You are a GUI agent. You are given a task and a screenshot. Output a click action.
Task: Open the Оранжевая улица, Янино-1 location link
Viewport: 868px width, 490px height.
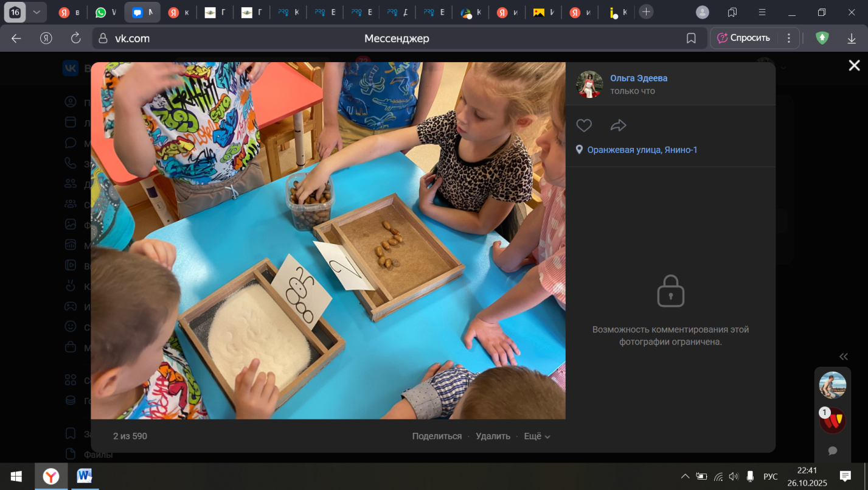[x=642, y=150]
